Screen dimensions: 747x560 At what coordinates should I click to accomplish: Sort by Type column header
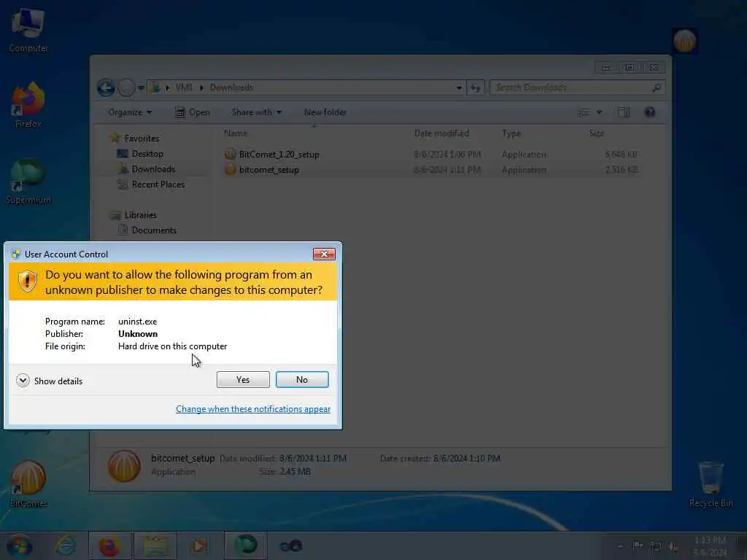click(x=511, y=133)
